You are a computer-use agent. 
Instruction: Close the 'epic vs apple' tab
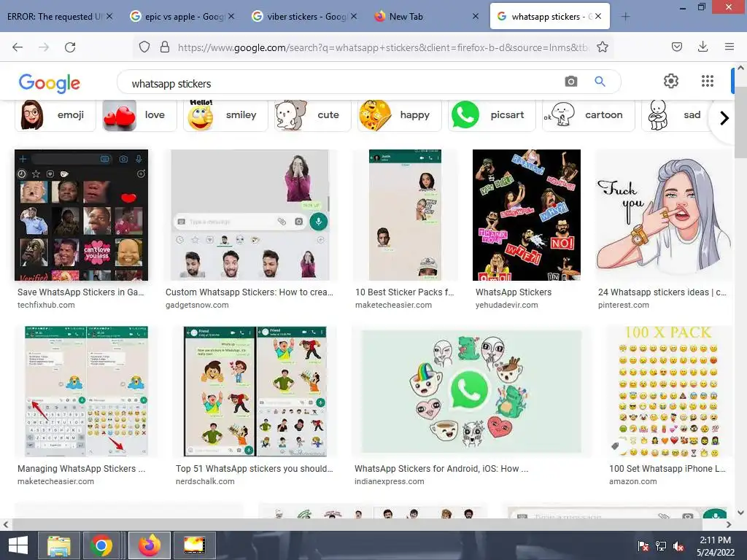click(231, 16)
